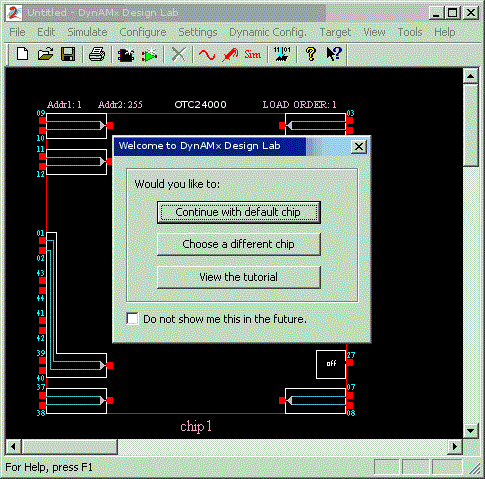Click the vertical scrollbar down arrow
The image size is (485, 479).
pos(471,430)
